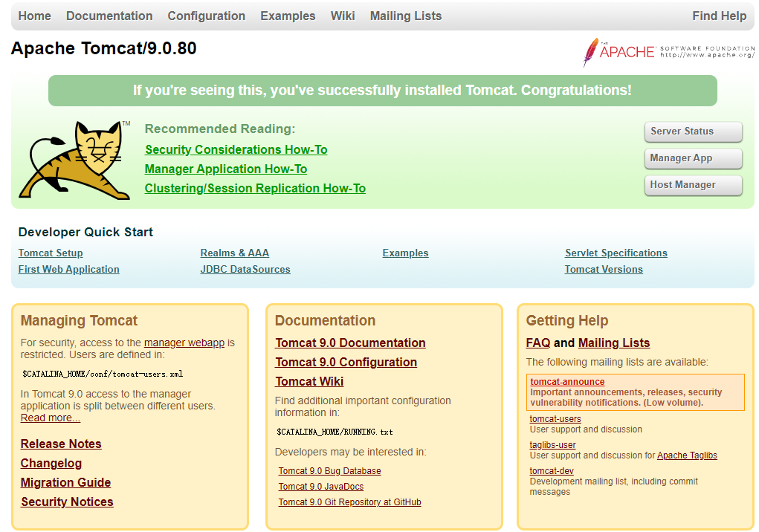Open the tomcat-users mailing list link

555,419
